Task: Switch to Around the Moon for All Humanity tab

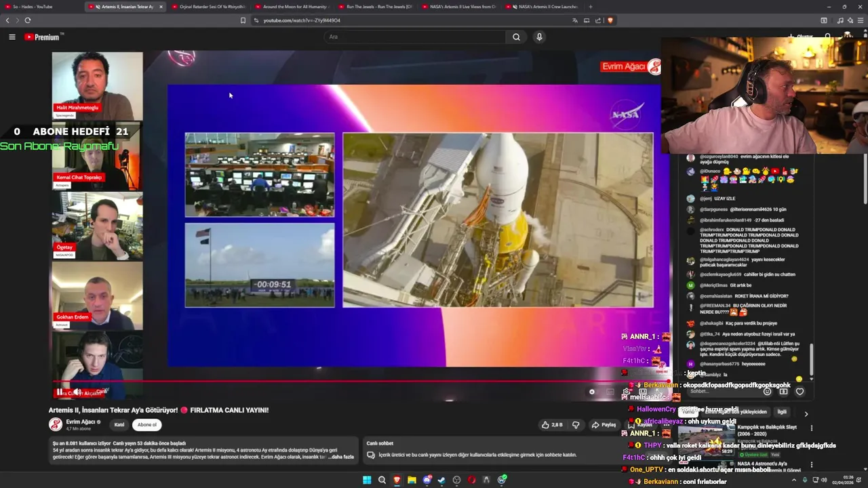Action: pos(292,7)
